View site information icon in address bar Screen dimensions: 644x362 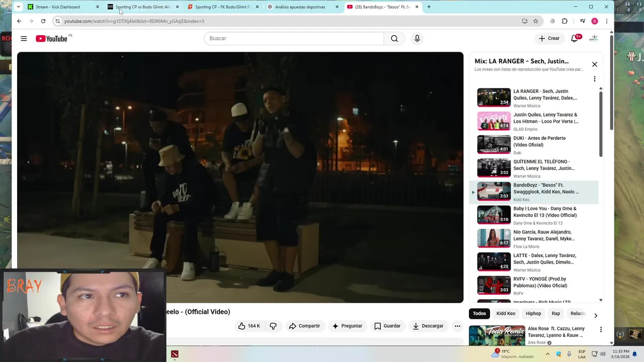click(x=58, y=21)
